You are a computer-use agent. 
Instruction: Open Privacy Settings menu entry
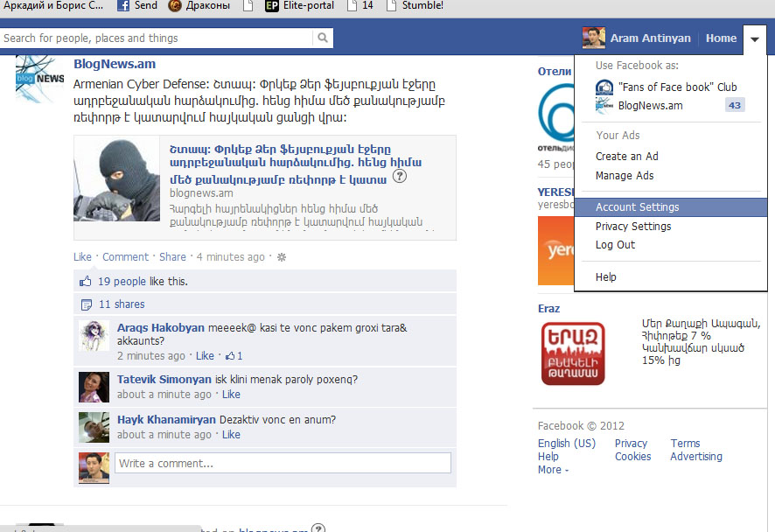[633, 227]
